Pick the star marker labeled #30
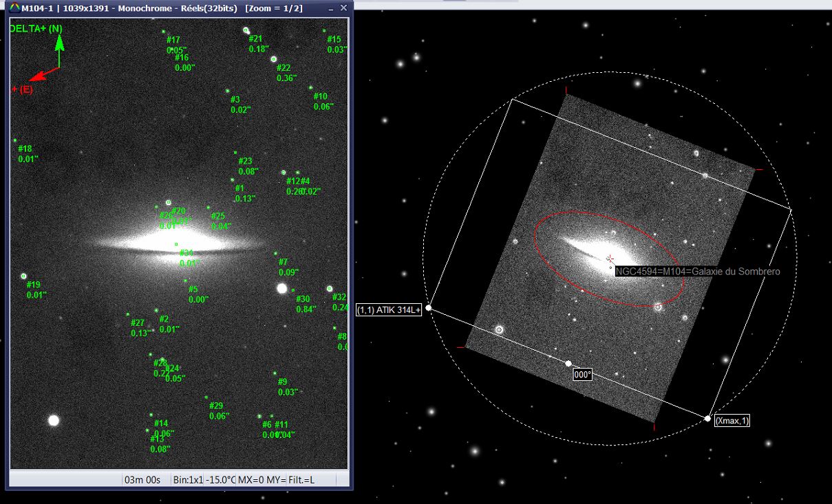 293,290
